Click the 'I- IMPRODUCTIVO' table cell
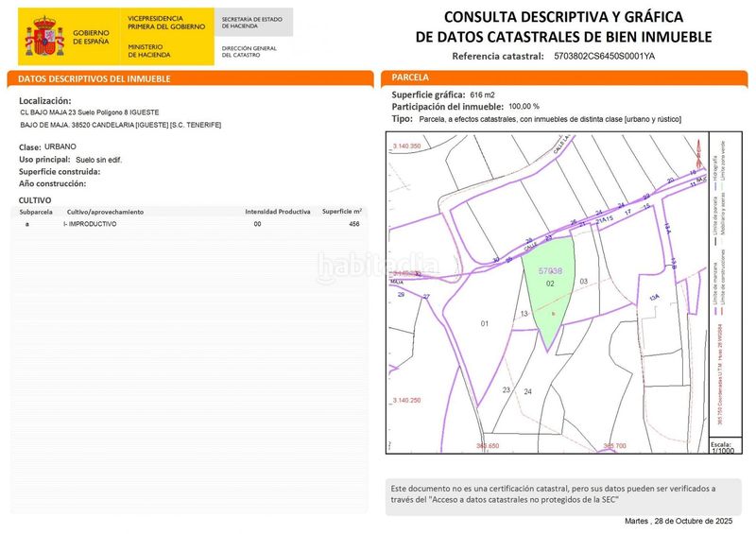The height and width of the screenshot is (534, 756). point(90,224)
